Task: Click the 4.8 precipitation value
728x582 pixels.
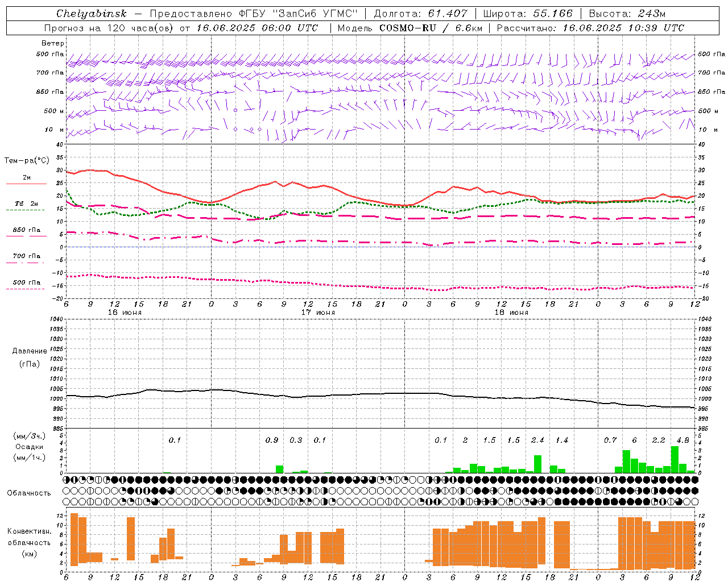Action: [683, 440]
